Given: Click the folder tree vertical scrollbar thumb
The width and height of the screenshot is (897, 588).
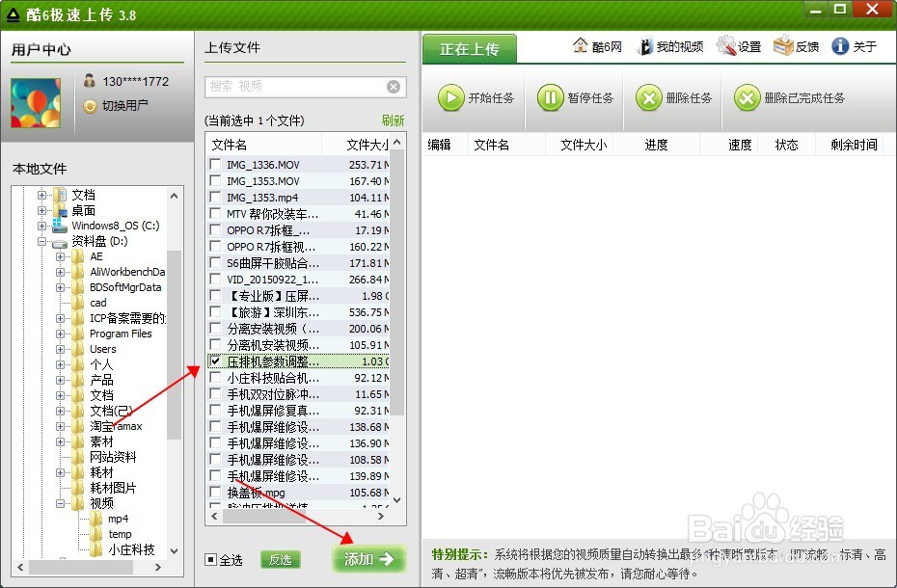Looking at the screenshot, I should point(175,344).
